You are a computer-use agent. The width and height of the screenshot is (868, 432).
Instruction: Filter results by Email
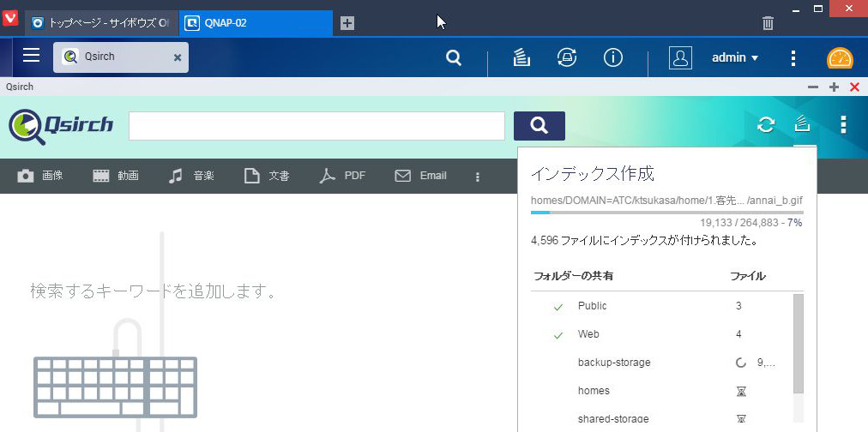[x=421, y=176]
